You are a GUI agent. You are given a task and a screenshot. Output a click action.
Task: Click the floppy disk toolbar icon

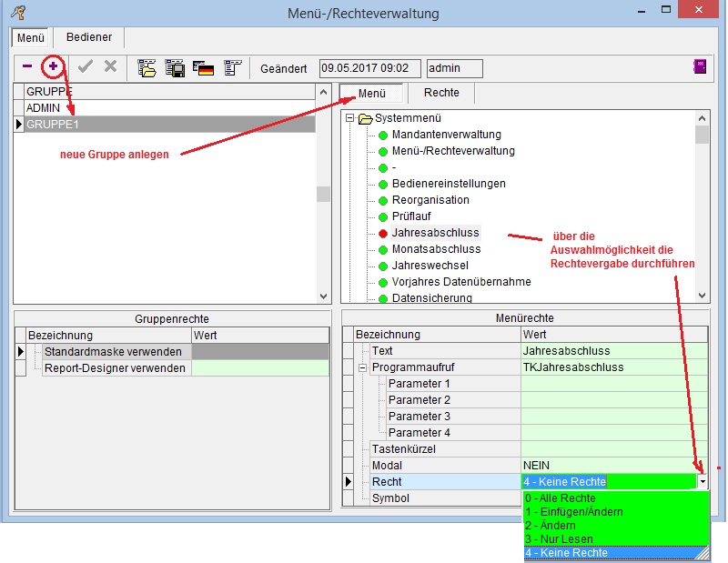tap(175, 67)
